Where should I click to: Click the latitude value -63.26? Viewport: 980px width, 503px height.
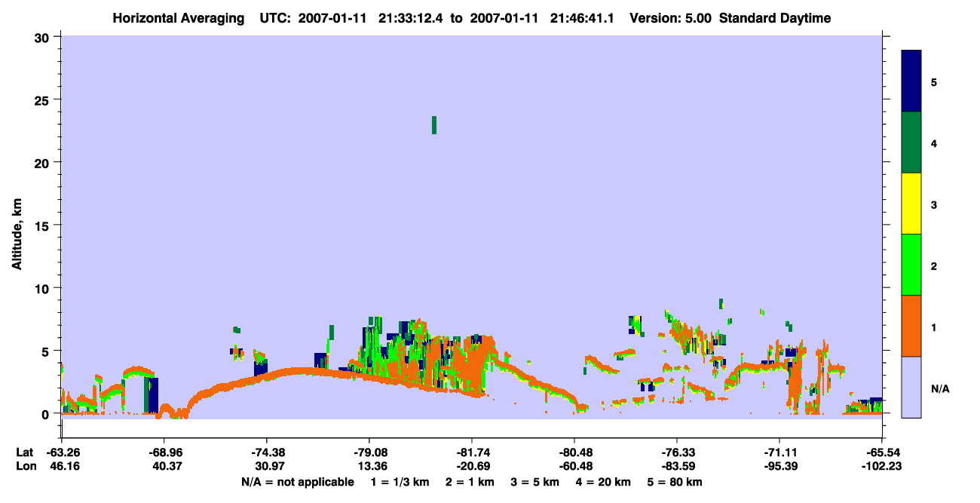coord(63,452)
